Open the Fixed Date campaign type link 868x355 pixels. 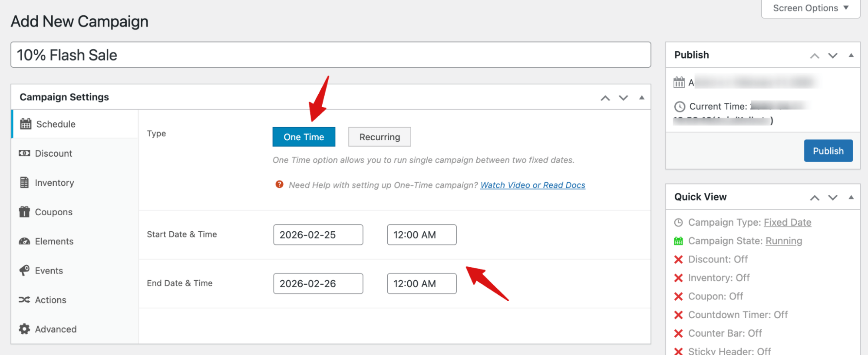787,222
